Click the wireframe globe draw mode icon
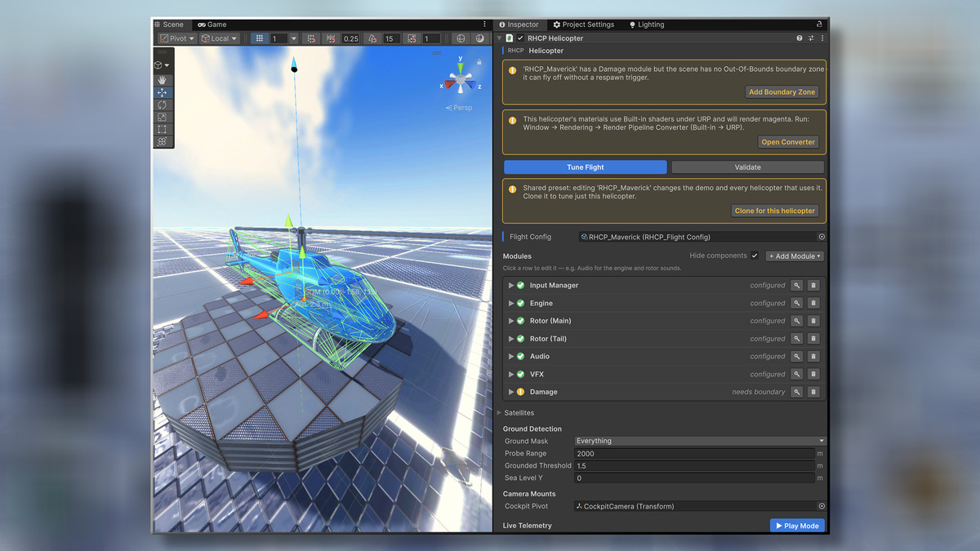Image resolution: width=980 pixels, height=551 pixels. (x=461, y=38)
